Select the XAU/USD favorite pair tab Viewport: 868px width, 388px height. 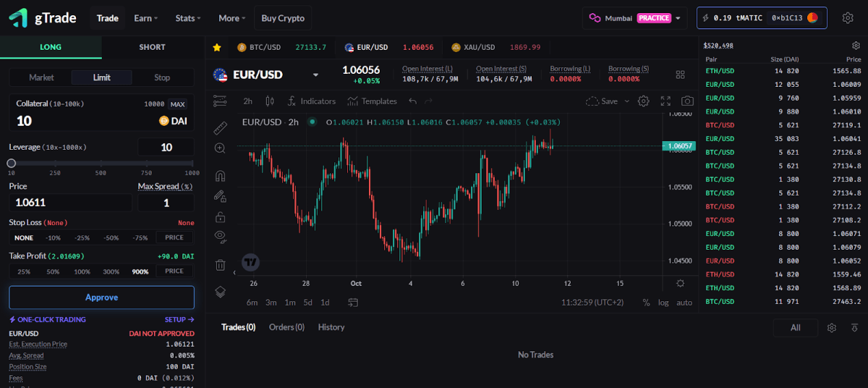[495, 47]
